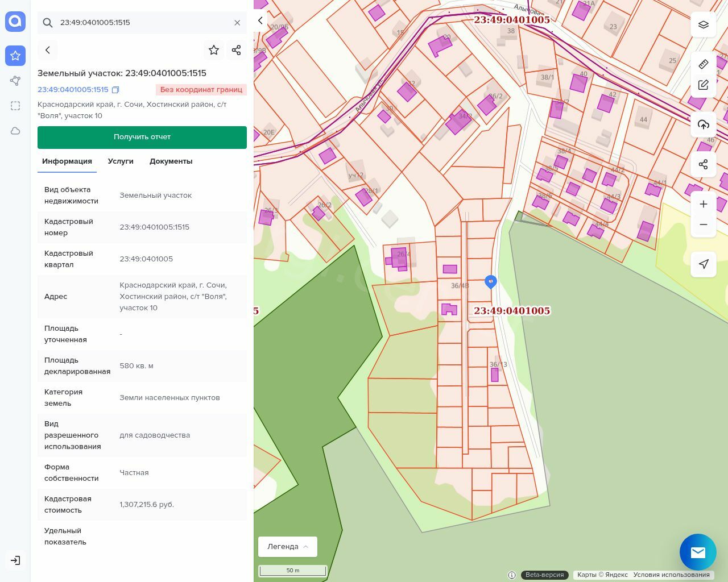Screen dimensions: 728x582
Task: Open the Документы tab
Action: coord(171,161)
